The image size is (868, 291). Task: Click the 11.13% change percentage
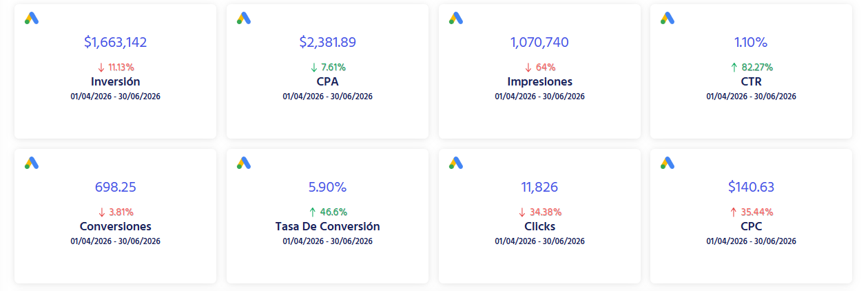(x=121, y=68)
